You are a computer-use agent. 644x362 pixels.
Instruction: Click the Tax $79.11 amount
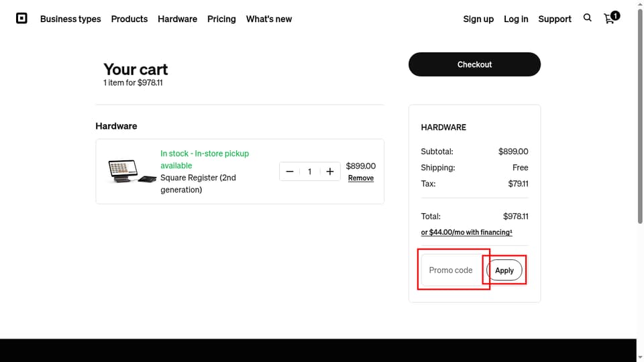click(518, 184)
